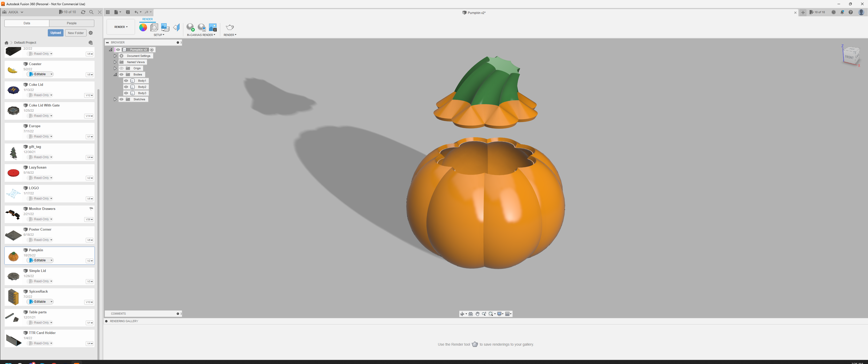Click the New Folder button
The height and width of the screenshot is (364, 868).
coord(76,33)
